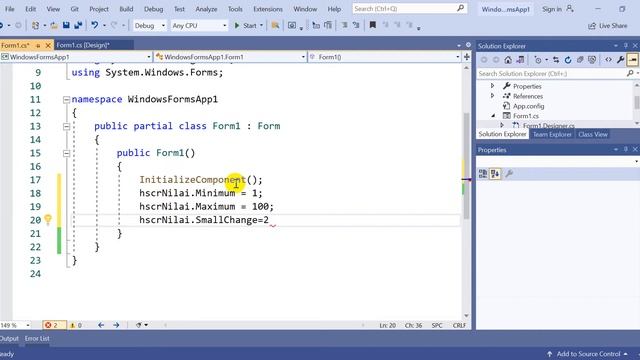Open the Edit menu
This screenshot has height=360, width=640.
[31, 9]
